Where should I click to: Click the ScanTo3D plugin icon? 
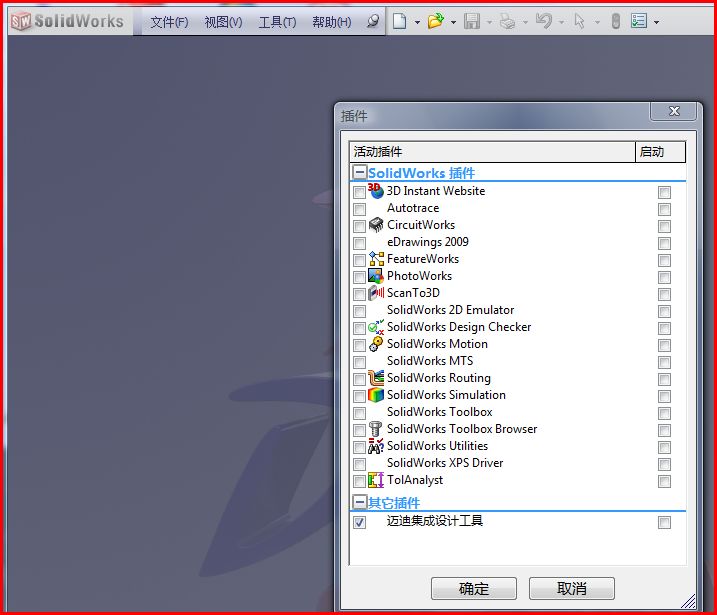pos(376,293)
